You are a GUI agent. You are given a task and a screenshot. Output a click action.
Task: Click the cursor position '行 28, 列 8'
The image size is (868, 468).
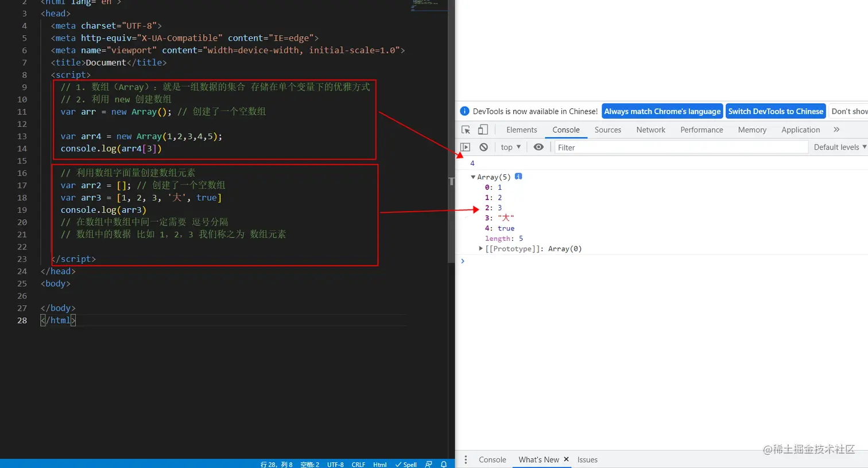(277, 464)
